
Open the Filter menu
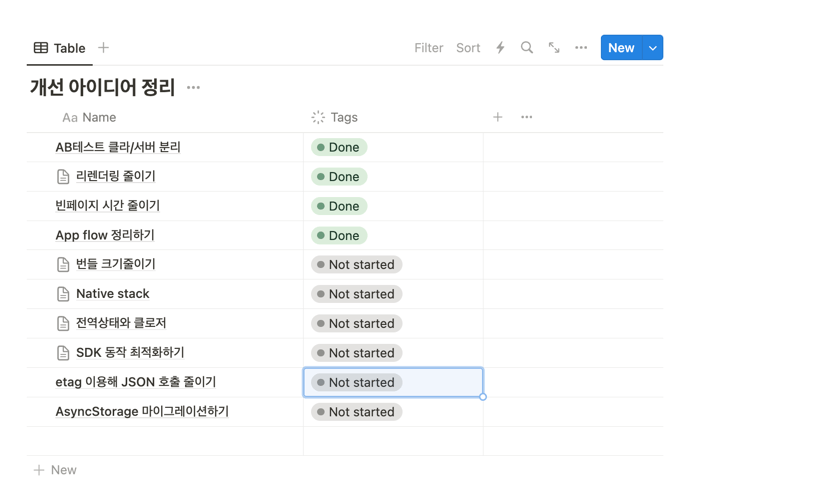pos(428,48)
